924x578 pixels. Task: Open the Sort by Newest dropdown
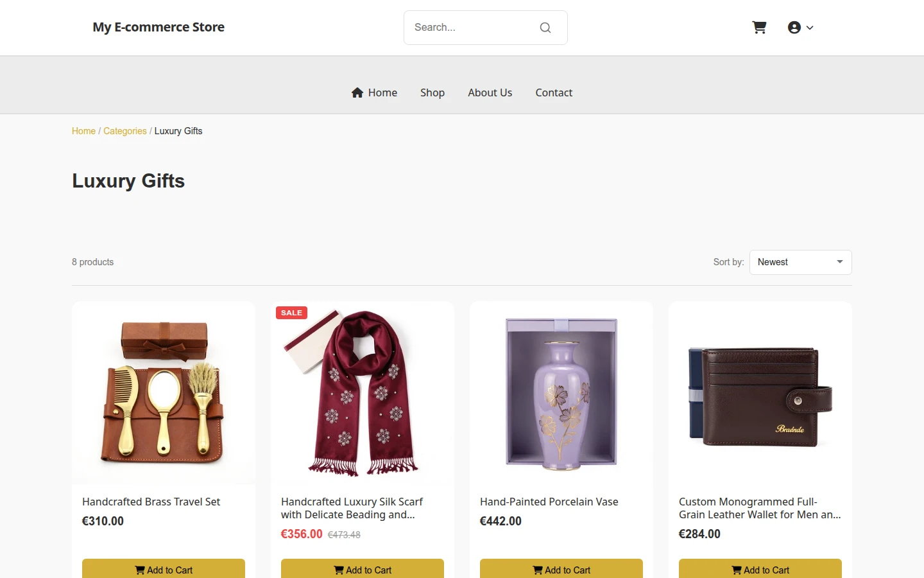pyautogui.click(x=800, y=262)
